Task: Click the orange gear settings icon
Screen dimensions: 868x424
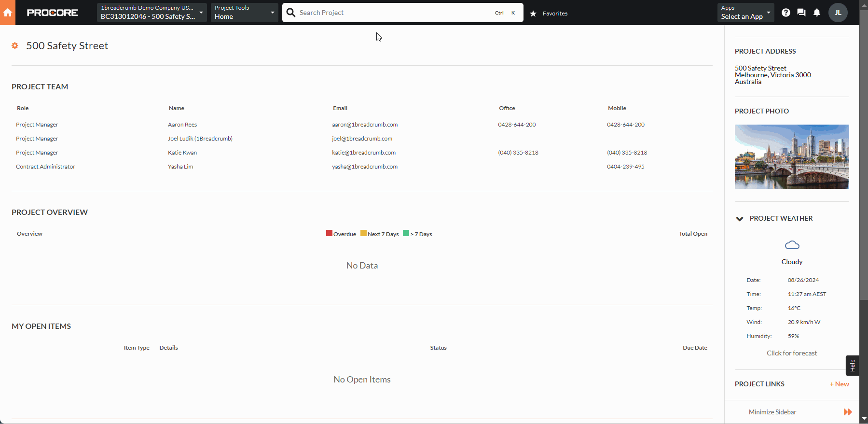Action: click(x=15, y=45)
